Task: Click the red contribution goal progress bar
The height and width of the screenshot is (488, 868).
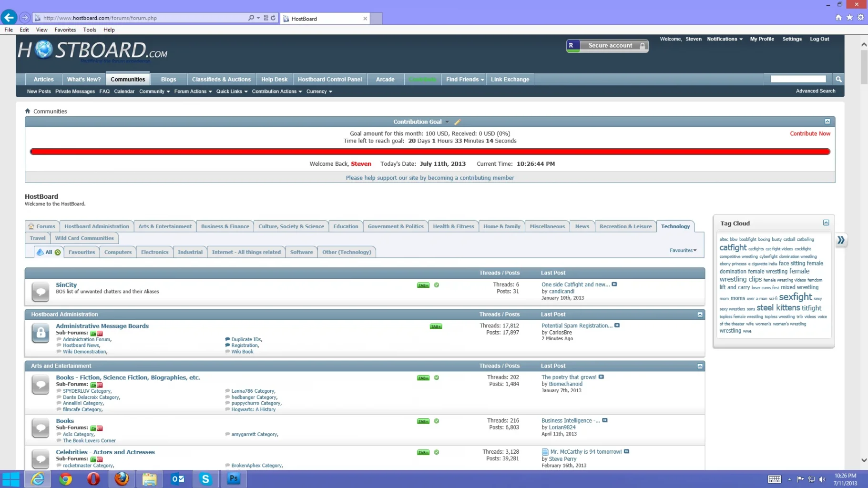Action: 430,152
